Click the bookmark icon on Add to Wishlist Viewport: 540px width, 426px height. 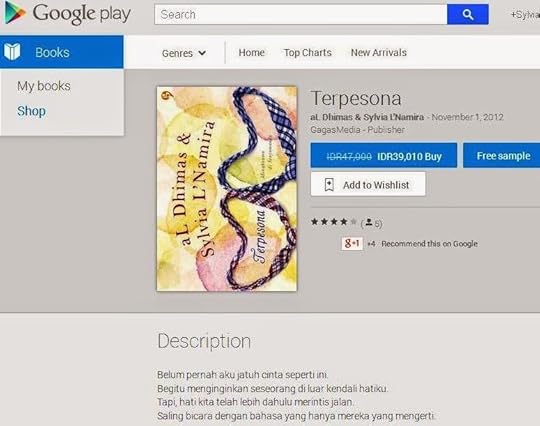329,185
